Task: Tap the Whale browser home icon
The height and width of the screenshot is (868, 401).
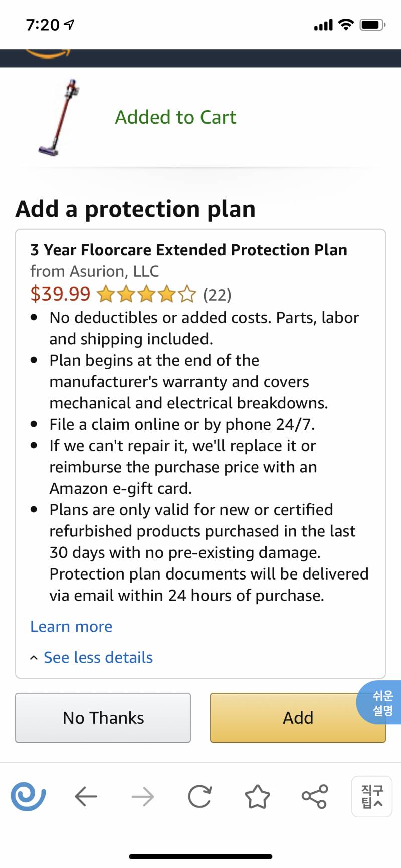Action: [29, 796]
